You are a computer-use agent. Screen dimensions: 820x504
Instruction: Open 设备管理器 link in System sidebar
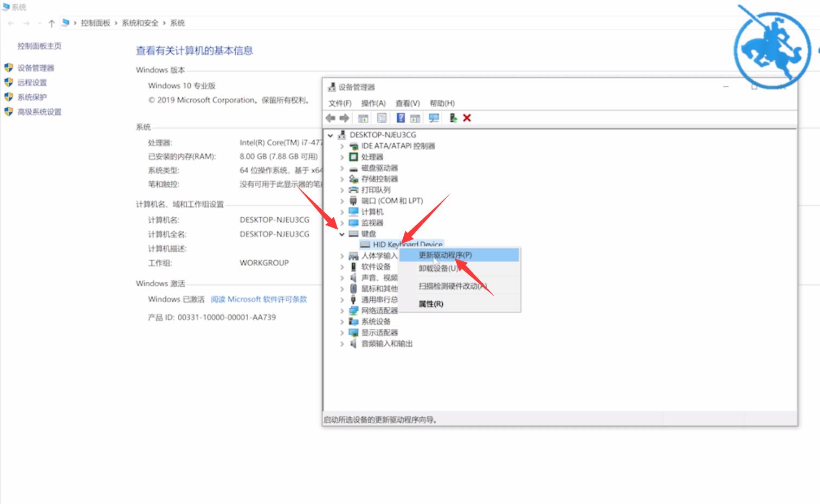click(36, 68)
